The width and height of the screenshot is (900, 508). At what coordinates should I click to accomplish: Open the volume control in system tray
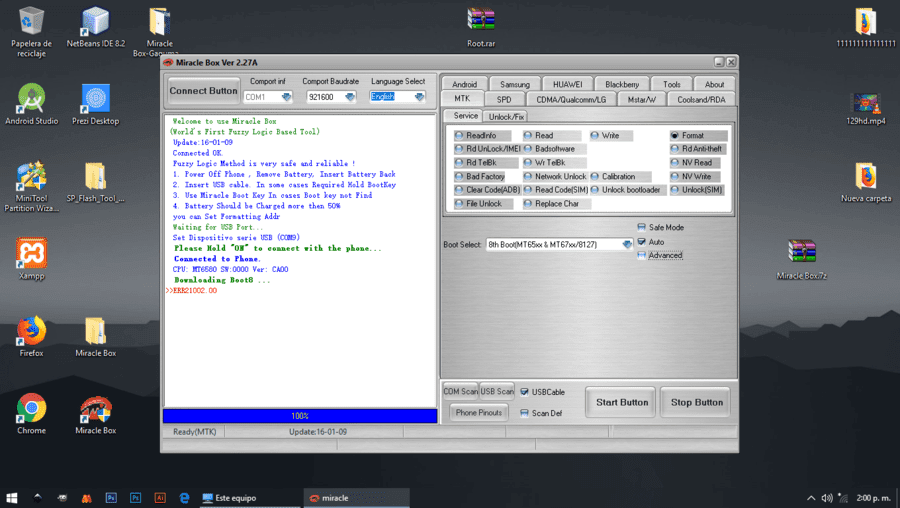click(827, 498)
